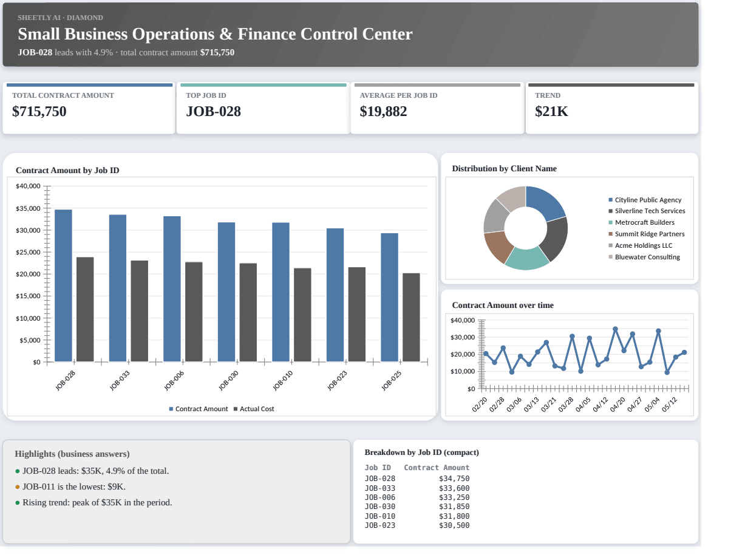Click the dashboard title Small Business Operations & Finance Control Center
Screen dimensions: 745x560
click(215, 34)
